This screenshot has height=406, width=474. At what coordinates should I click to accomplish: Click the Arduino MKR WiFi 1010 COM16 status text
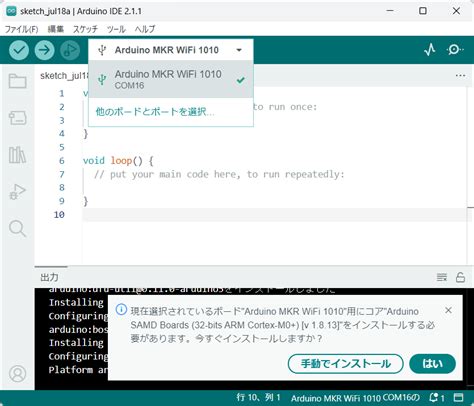[x=355, y=398]
